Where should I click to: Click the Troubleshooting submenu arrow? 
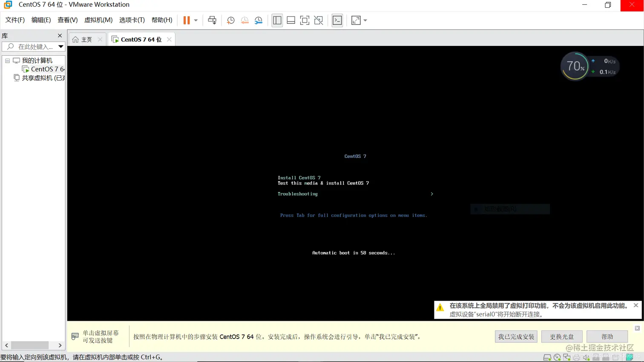tap(432, 194)
